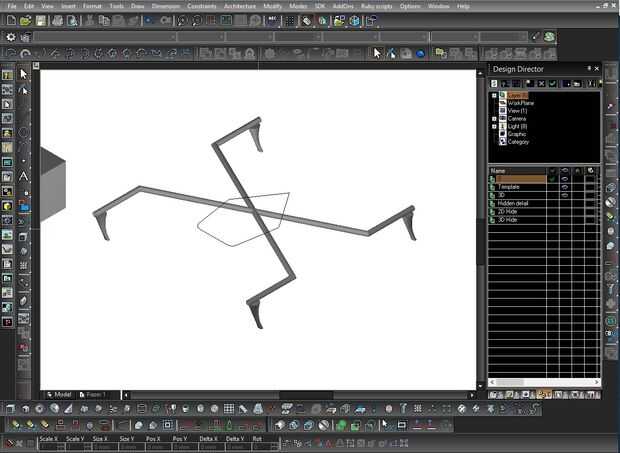The width and height of the screenshot is (620, 453).
Task: Click the Name column header in layer list
Action: 518,171
